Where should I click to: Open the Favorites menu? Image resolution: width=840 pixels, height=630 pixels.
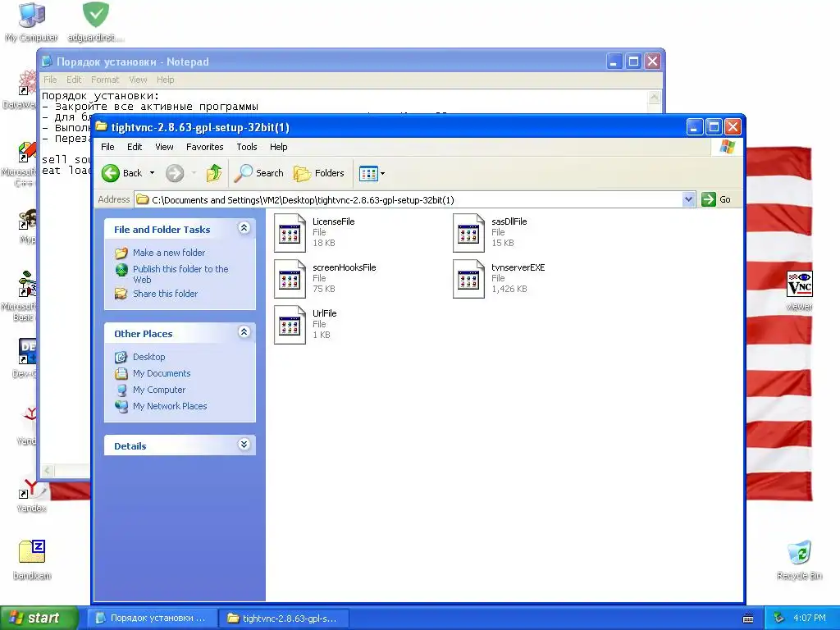point(204,147)
